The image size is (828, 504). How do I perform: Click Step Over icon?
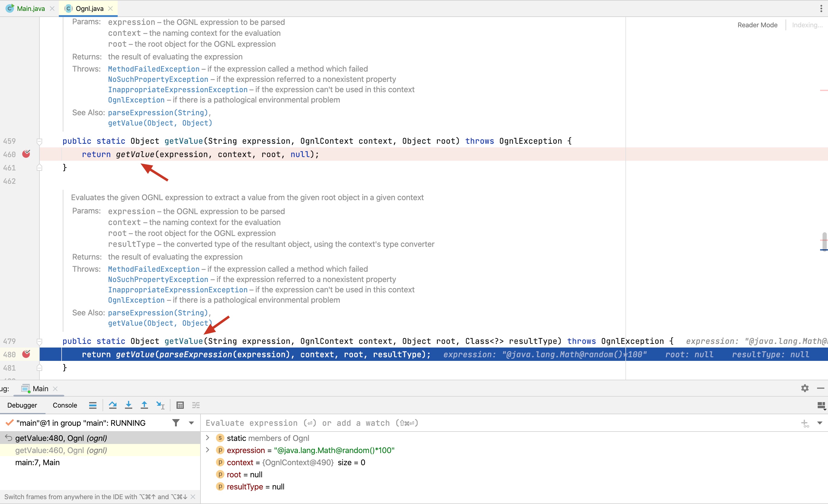113,405
